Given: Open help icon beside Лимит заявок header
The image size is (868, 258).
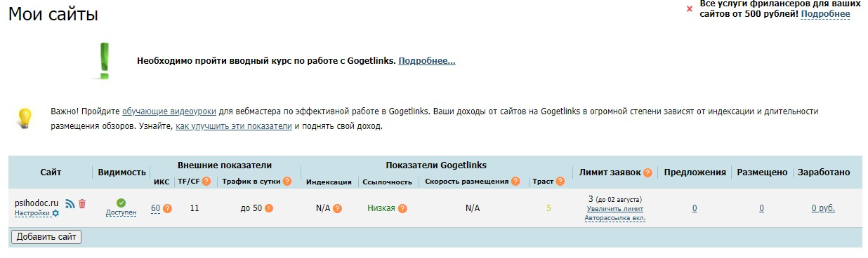Looking at the screenshot, I should [x=647, y=172].
